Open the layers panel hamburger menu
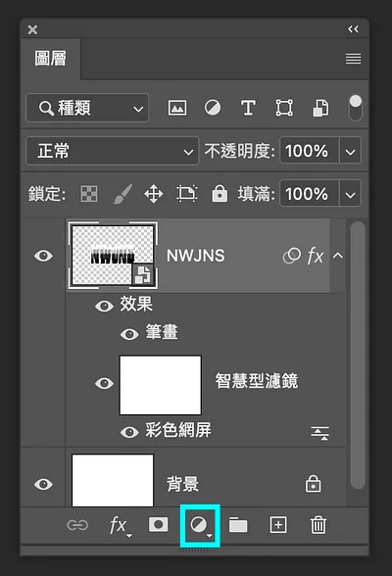392x576 pixels. (353, 59)
